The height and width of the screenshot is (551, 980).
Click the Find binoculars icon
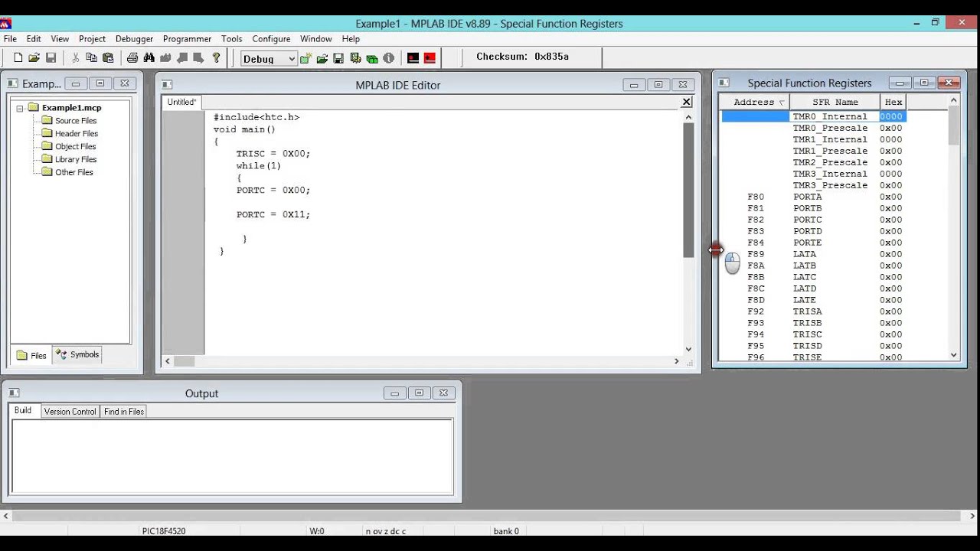coord(149,58)
